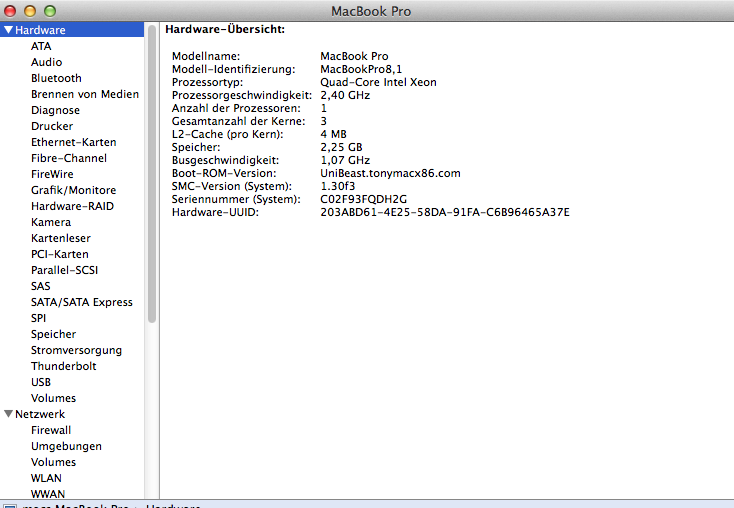Show the Kamera section
Viewport: 734px width, 508px height.
[51, 222]
